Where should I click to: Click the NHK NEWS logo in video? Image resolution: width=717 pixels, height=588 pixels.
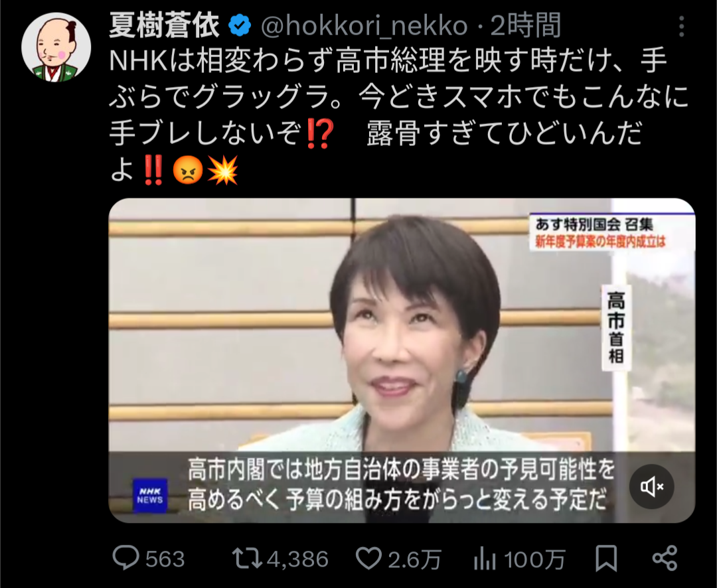[150, 496]
